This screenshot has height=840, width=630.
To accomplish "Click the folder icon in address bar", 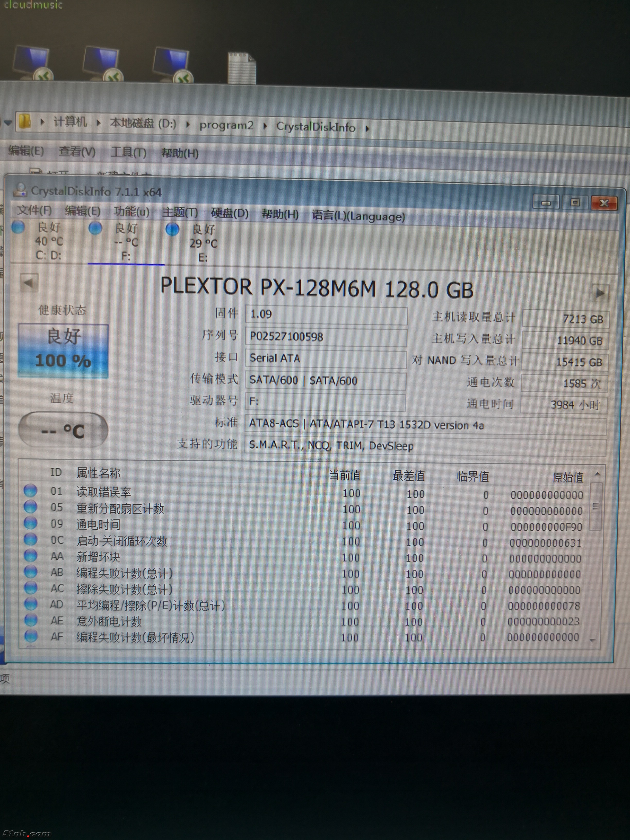I will [24, 121].
